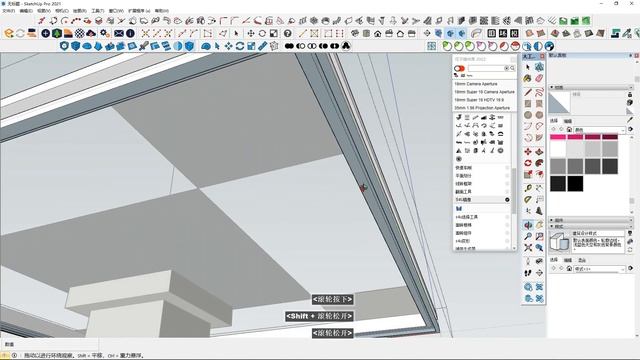Screen dimensions: 640x360
Task: Activate the Pan hand tool
Action: pos(539,225)
